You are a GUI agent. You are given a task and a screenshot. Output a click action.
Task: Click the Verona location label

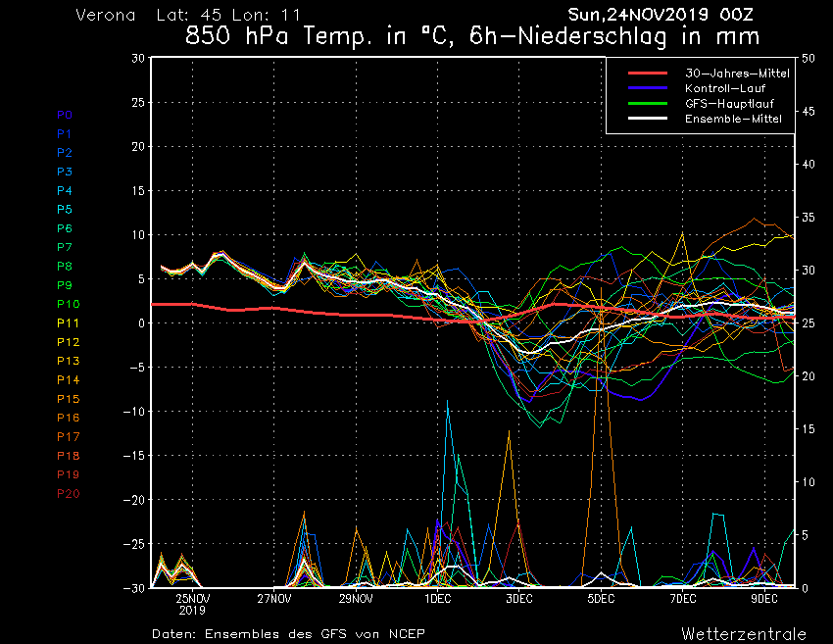(x=107, y=16)
